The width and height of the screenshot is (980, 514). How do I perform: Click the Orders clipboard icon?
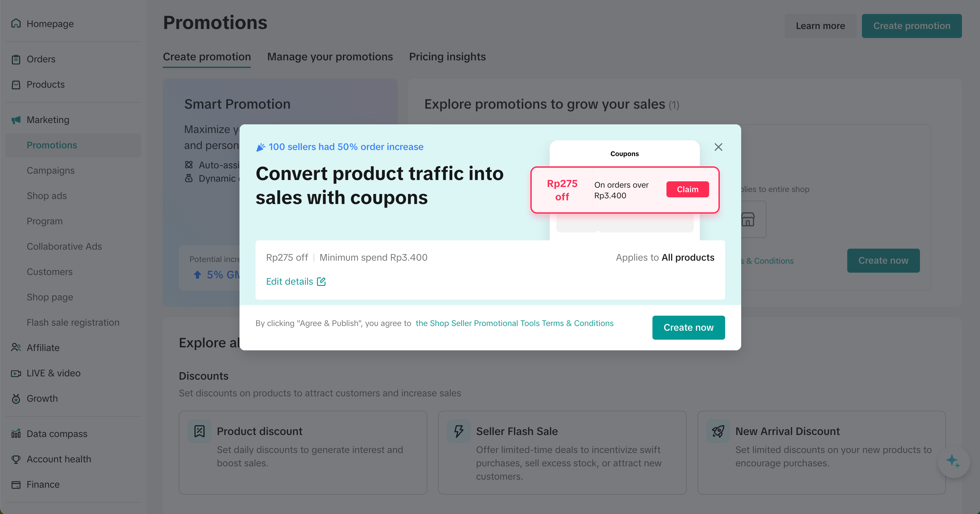click(16, 59)
